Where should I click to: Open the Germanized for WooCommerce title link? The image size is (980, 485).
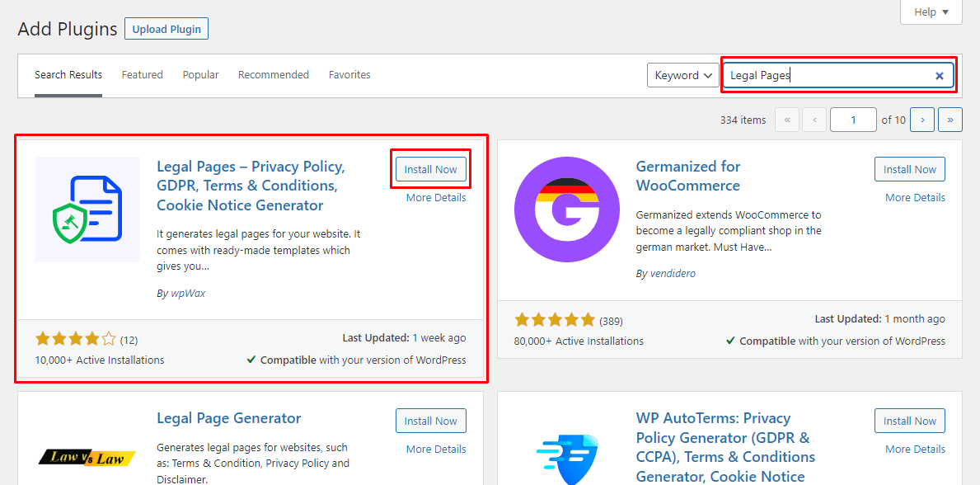click(x=687, y=176)
